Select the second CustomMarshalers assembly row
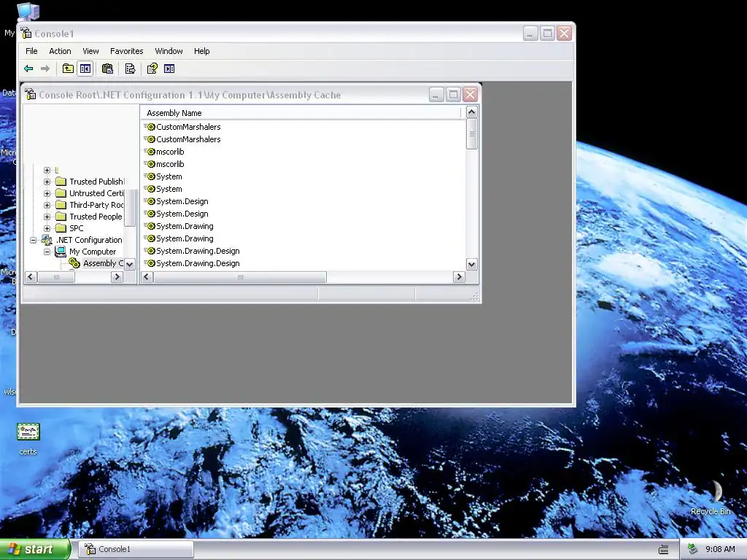Image resolution: width=747 pixels, height=560 pixels. click(x=182, y=139)
